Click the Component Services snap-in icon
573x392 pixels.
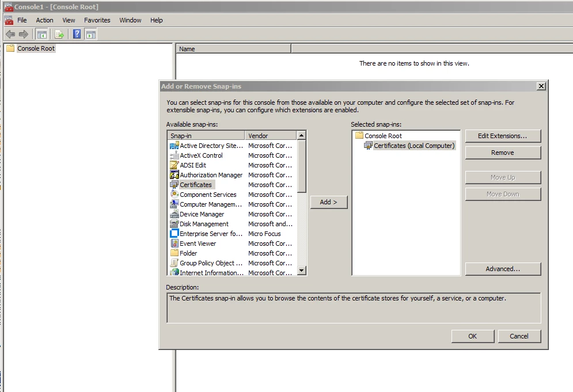click(x=174, y=195)
